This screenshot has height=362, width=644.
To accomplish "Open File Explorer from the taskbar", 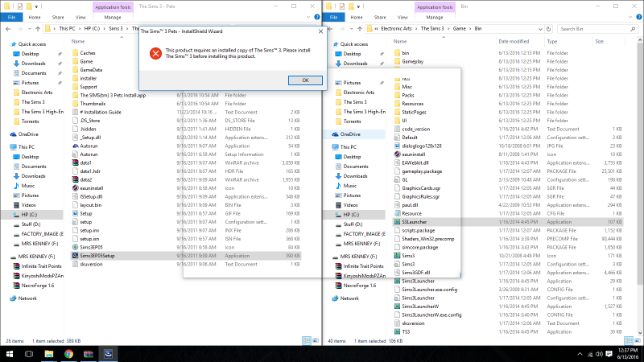I will click(x=49, y=354).
